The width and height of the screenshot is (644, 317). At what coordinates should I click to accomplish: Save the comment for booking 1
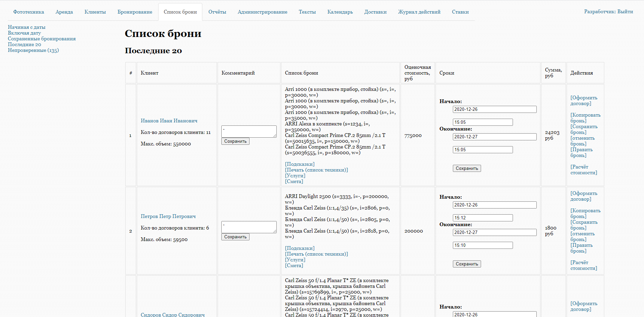coord(235,141)
